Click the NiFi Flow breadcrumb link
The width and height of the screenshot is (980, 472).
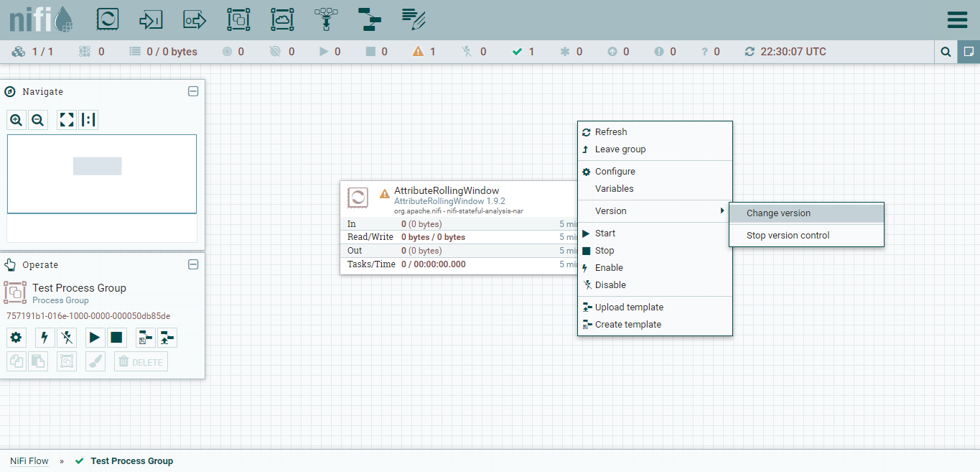29,461
